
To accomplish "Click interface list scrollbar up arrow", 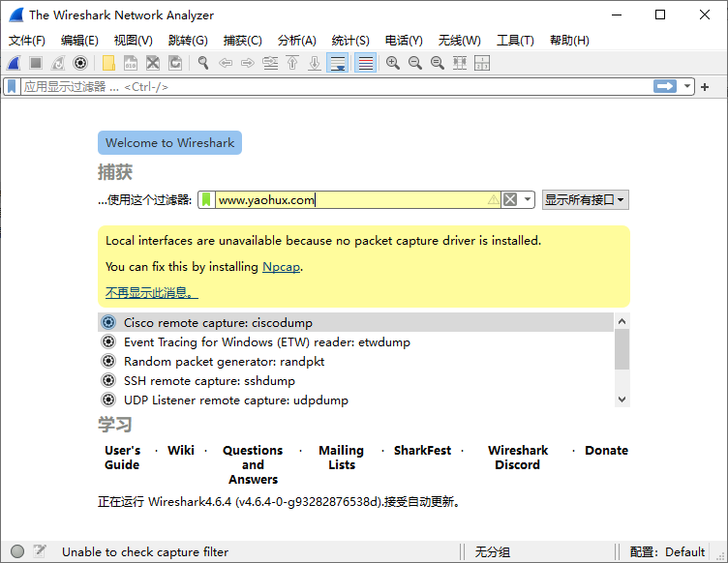I will 622,321.
